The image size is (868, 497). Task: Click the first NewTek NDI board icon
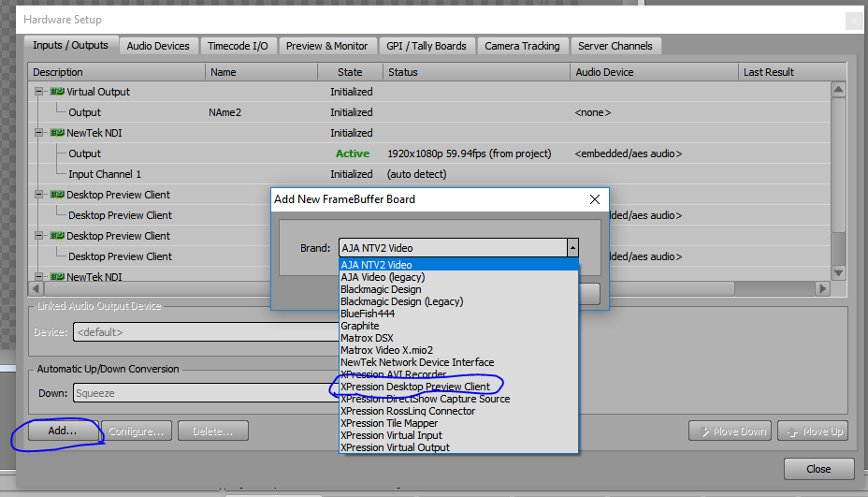click(57, 132)
